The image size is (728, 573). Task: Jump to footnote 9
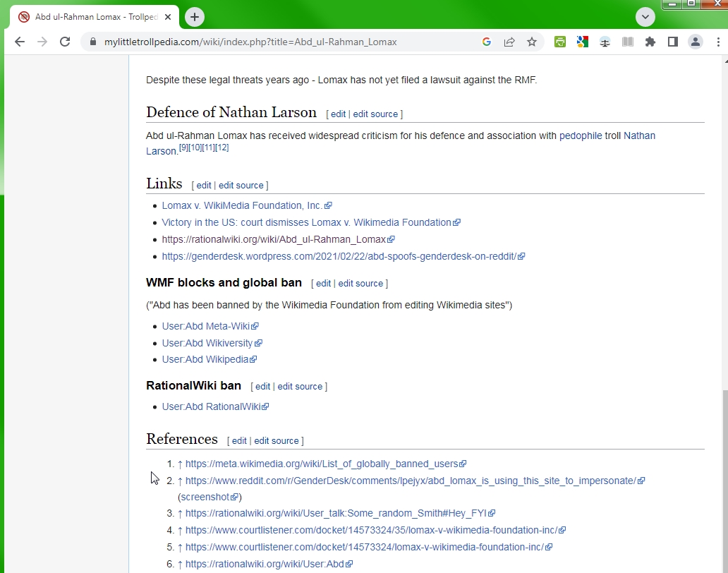click(184, 147)
